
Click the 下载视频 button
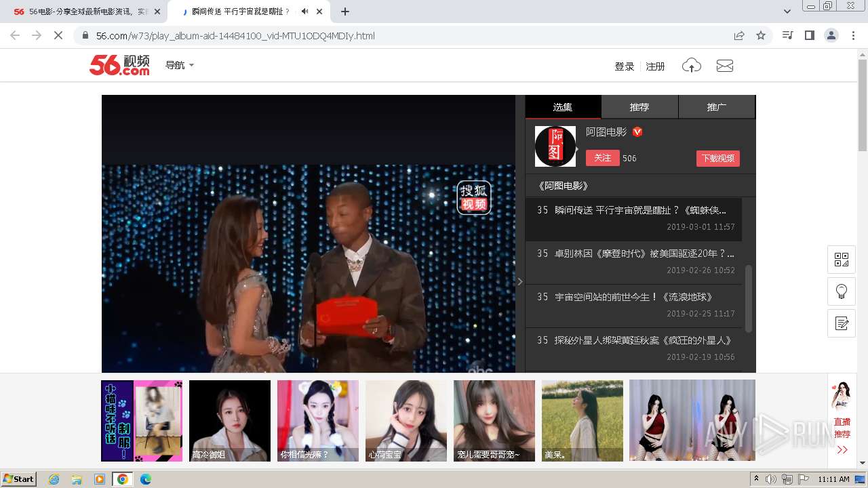[718, 158]
